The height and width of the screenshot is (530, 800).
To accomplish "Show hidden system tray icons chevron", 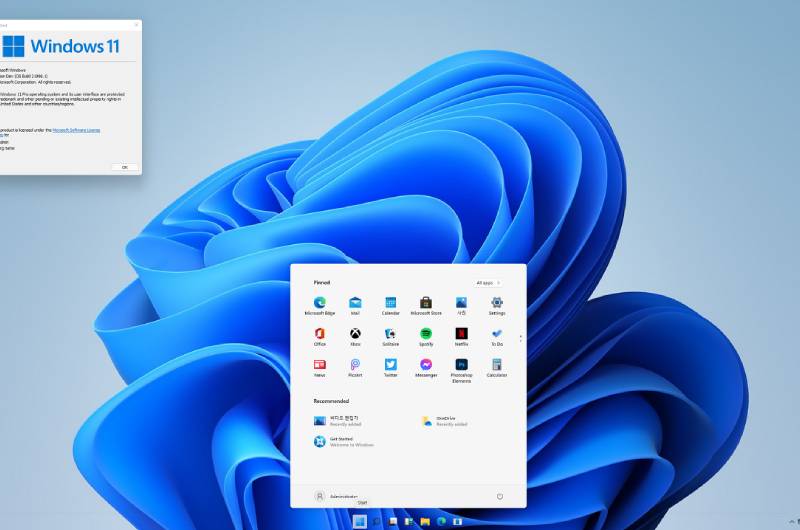I will pos(792,521).
